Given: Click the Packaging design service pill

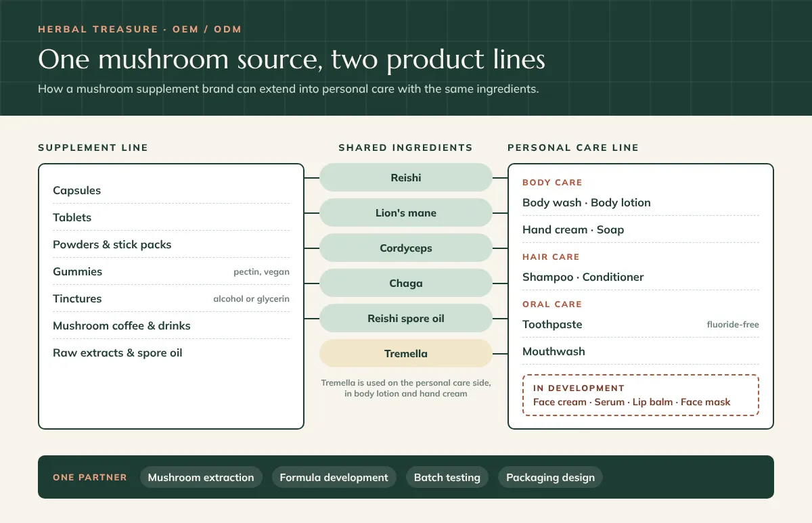Looking at the screenshot, I should tap(551, 478).
